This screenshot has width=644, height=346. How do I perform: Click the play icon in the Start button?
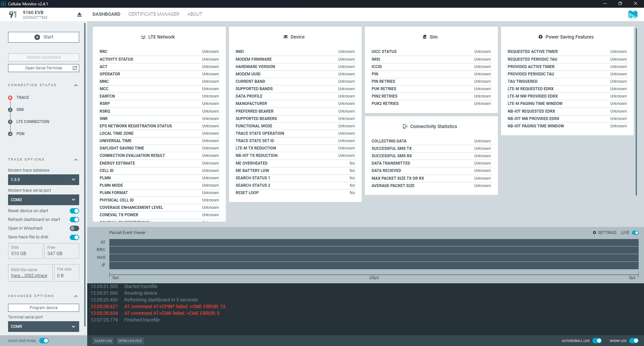[37, 37]
